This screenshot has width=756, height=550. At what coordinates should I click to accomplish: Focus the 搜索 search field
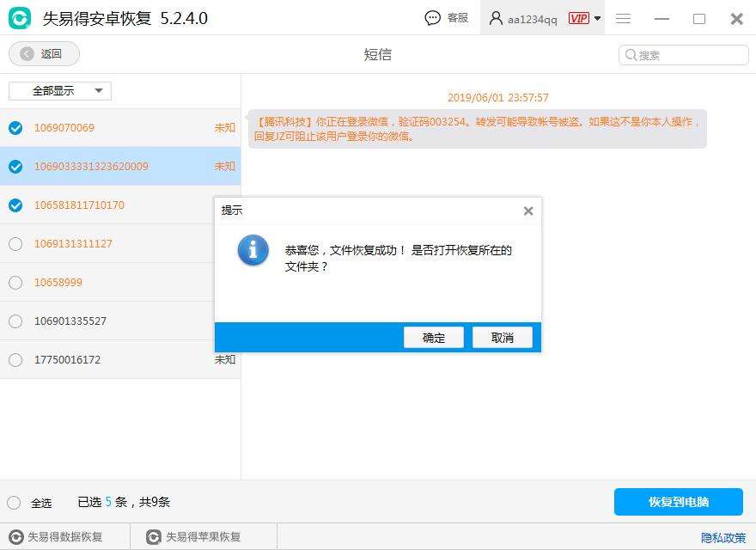click(x=683, y=55)
